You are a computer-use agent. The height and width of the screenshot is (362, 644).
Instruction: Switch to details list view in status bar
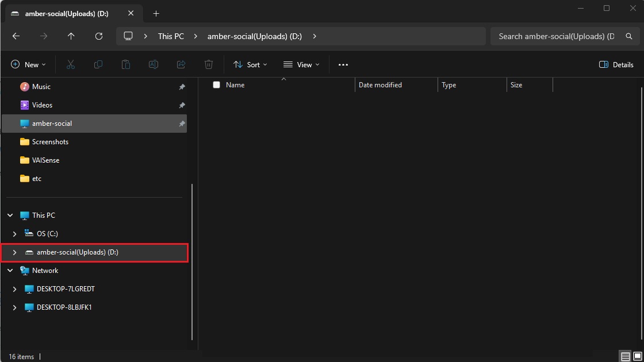(625, 356)
